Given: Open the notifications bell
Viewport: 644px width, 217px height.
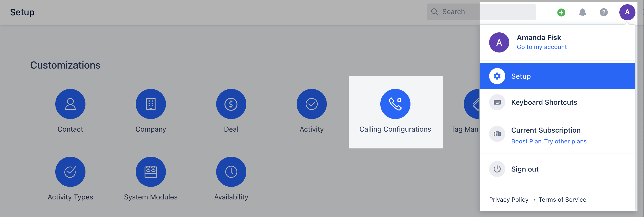Looking at the screenshot, I should (x=583, y=12).
